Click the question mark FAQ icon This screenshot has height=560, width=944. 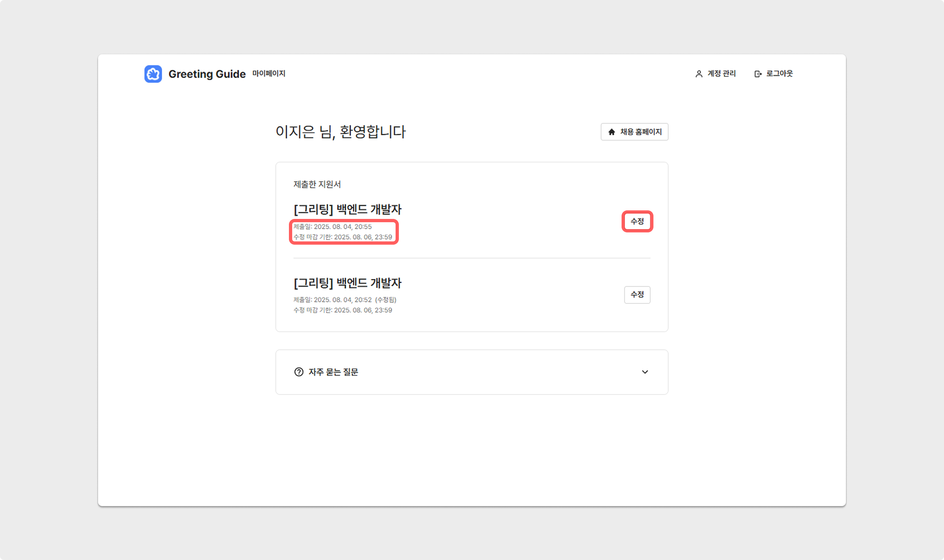[299, 372]
